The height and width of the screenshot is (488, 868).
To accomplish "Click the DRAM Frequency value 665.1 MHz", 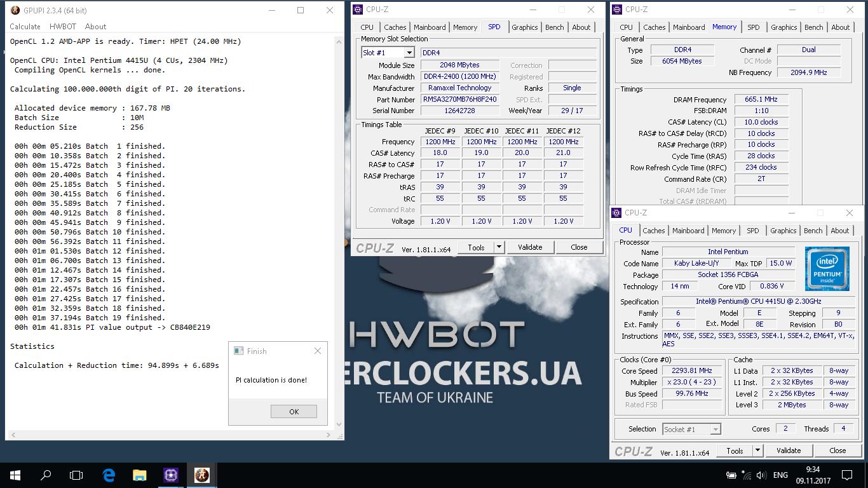I will (761, 100).
